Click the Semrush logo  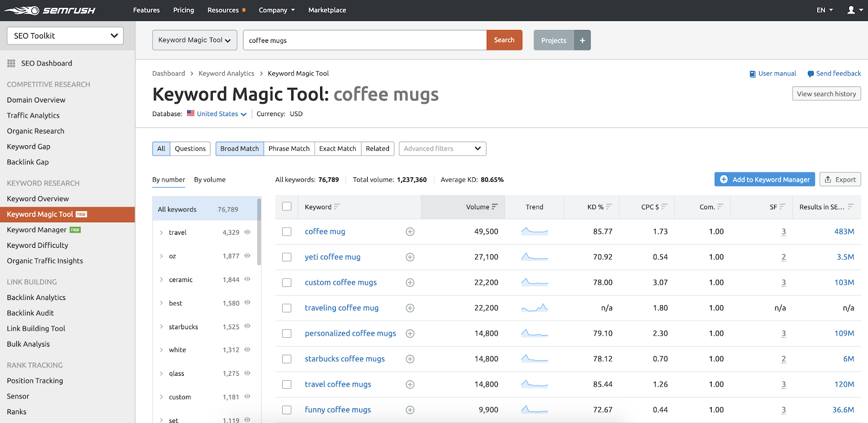(x=50, y=10)
